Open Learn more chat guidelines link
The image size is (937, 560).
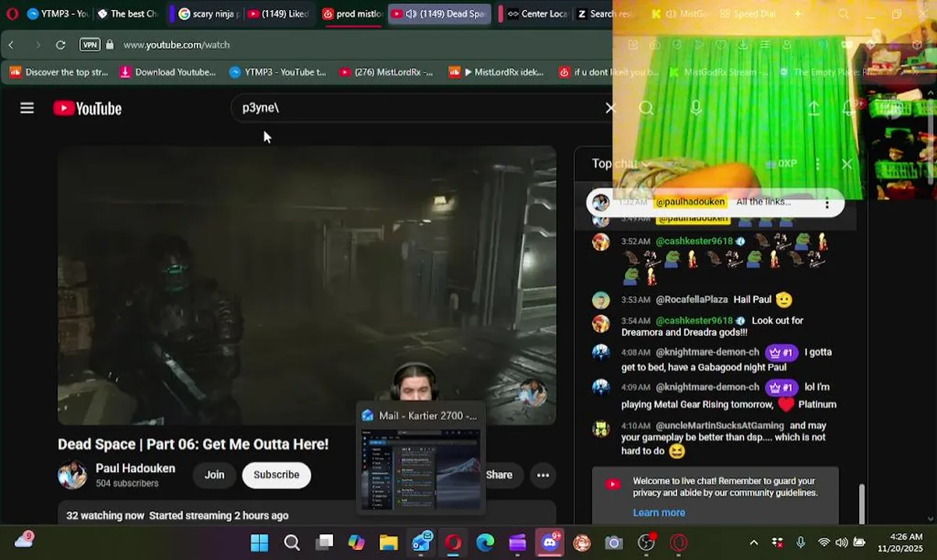659,513
